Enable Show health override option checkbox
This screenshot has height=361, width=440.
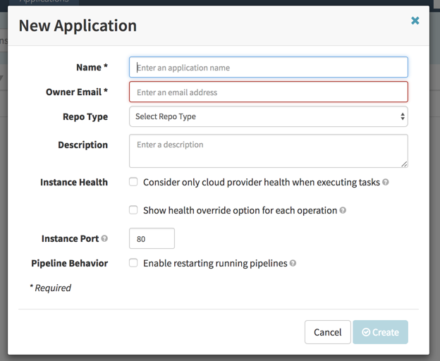point(133,210)
